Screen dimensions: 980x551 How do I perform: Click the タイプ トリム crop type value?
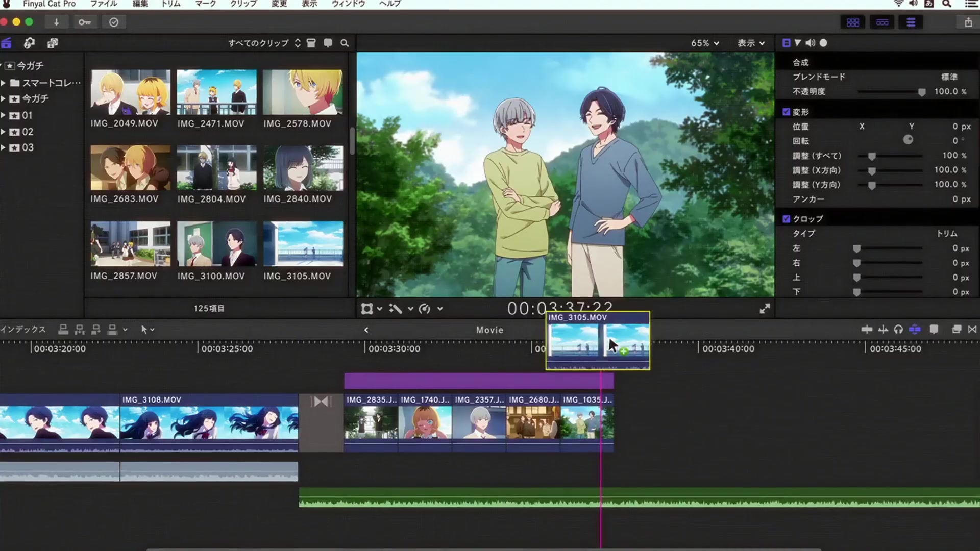pyautogui.click(x=947, y=234)
